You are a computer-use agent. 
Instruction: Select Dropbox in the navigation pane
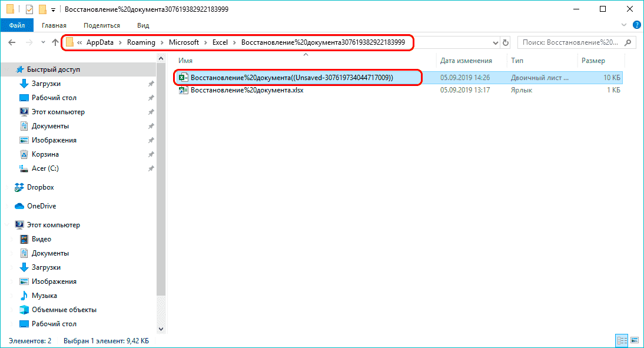(40, 187)
